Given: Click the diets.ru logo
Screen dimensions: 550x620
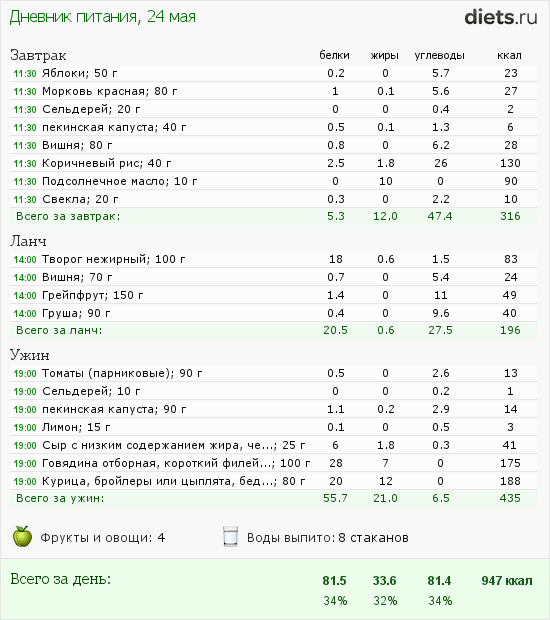Looking at the screenshot, I should pos(501,17).
